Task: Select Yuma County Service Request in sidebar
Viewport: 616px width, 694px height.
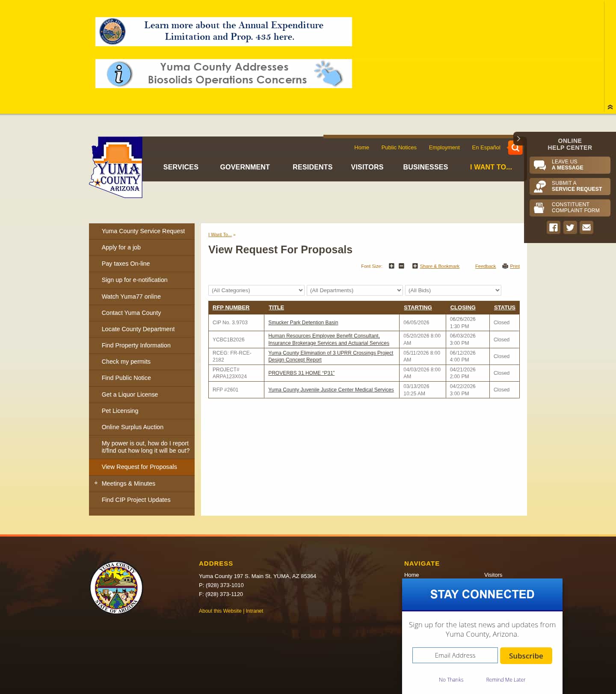Action: point(142,231)
